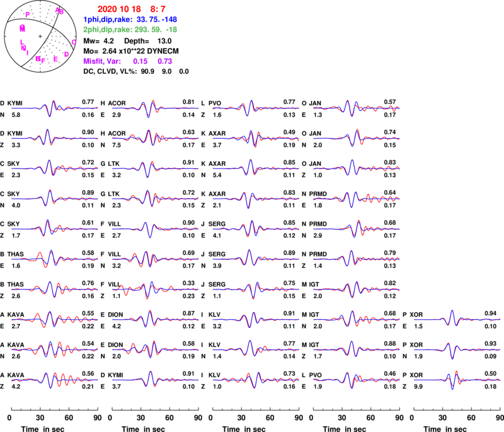Click the SKY Z correlation value 0.61

88,223
